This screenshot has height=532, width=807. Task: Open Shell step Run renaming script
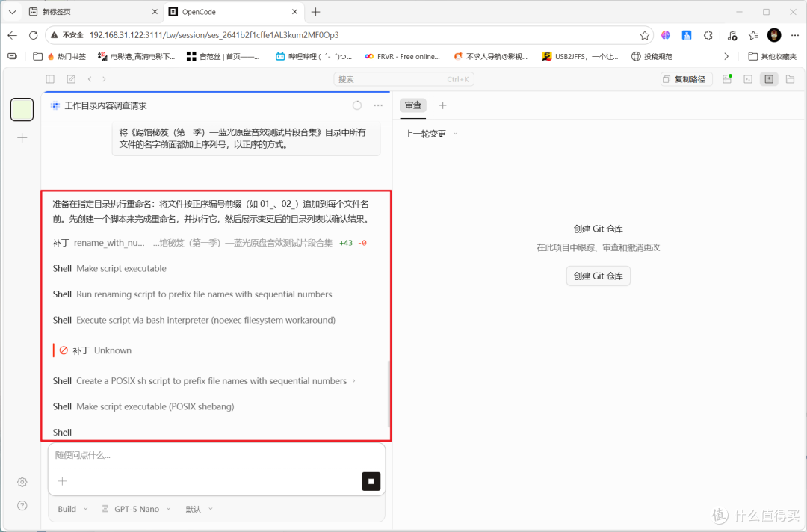tap(193, 294)
